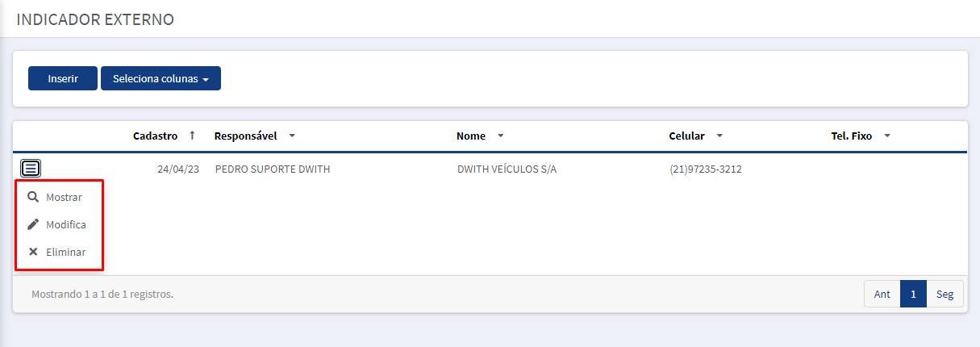Viewport: 980px width, 347px height.
Task: Click the PEDRO SUPORTE DWITH cell
Action: click(273, 169)
